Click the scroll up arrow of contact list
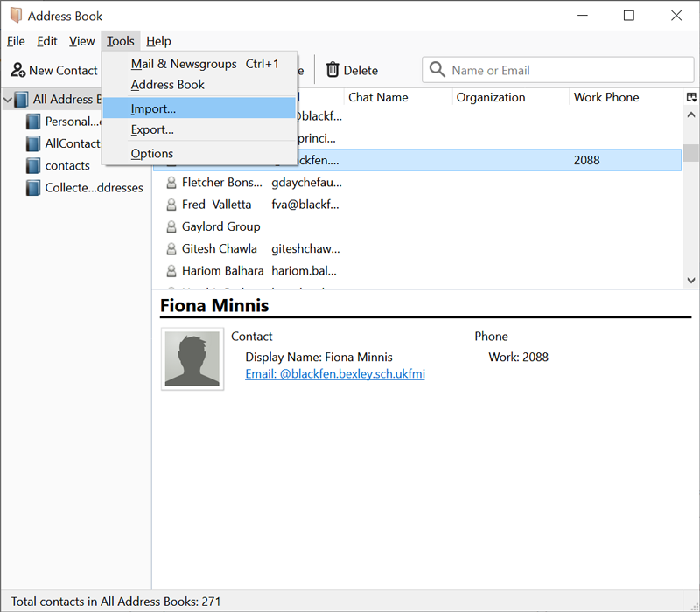700x612 pixels. pyautogui.click(x=691, y=115)
